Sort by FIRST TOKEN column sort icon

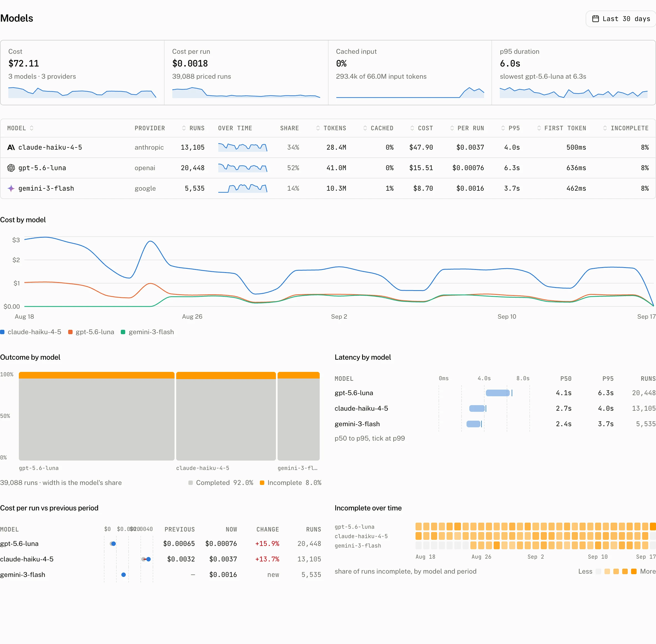point(539,128)
